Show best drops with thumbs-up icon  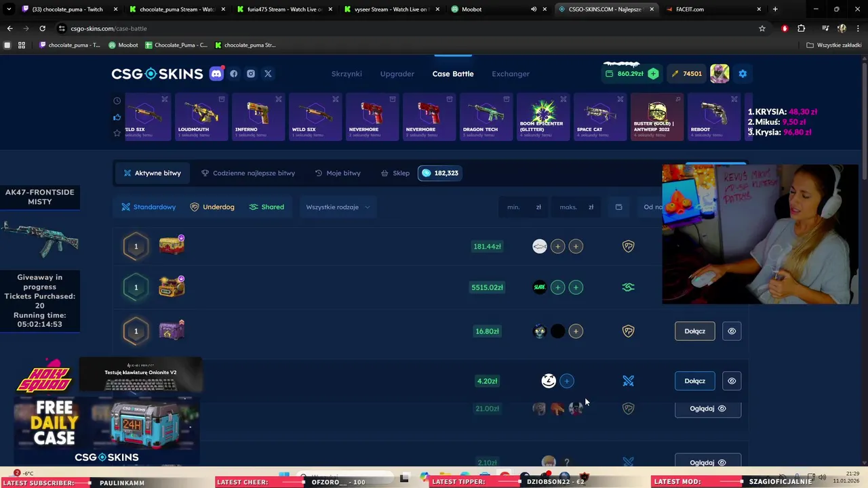(117, 117)
